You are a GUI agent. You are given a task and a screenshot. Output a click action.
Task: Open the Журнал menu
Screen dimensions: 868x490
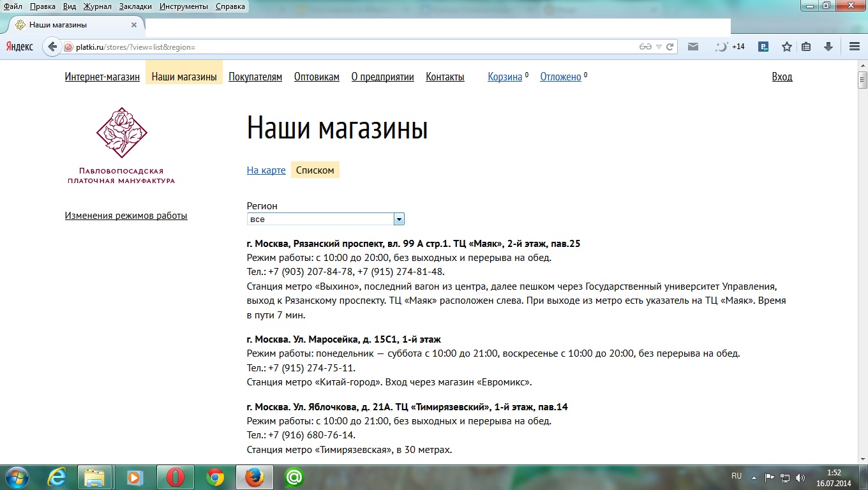click(x=97, y=6)
